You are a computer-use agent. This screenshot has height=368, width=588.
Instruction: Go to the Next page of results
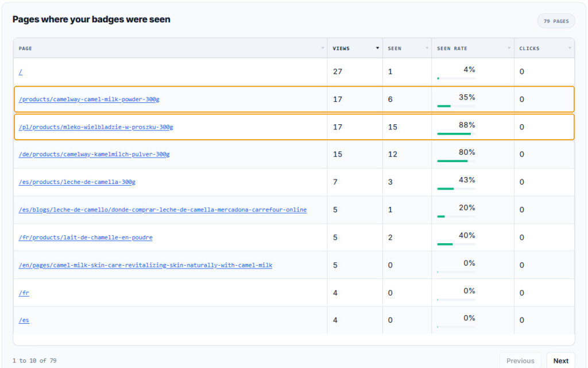560,361
